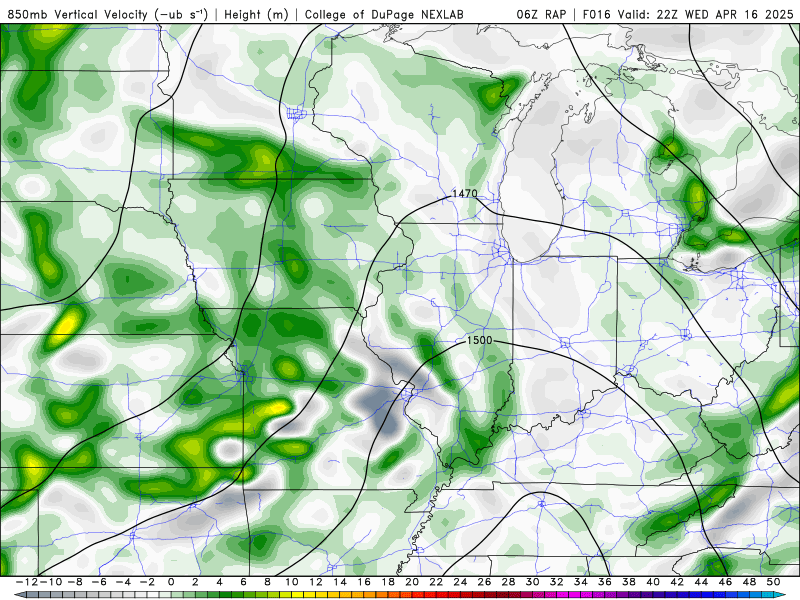Click the gray left arrow tip of color bar
This screenshot has height=600, width=800.
coord(19,595)
